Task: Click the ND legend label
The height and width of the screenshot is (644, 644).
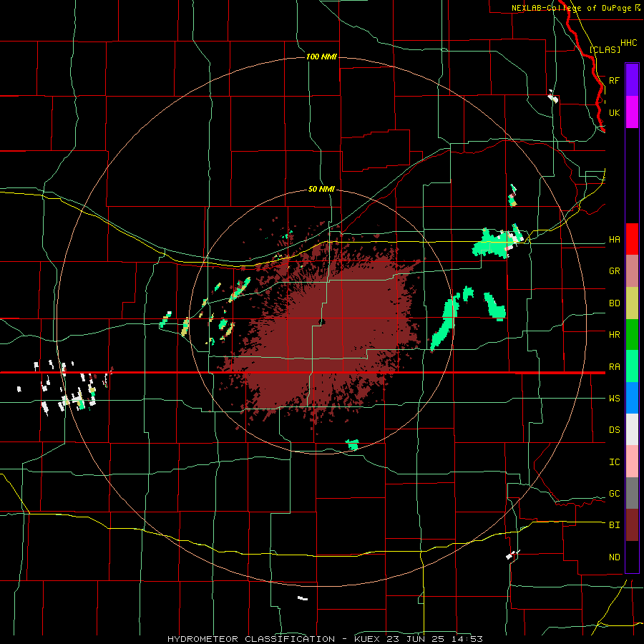Action: point(614,557)
